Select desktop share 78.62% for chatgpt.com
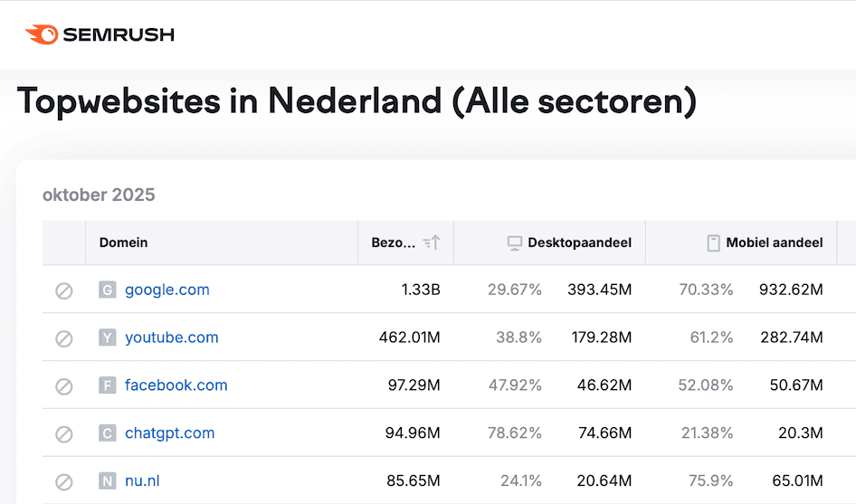The width and height of the screenshot is (856, 504). click(514, 433)
